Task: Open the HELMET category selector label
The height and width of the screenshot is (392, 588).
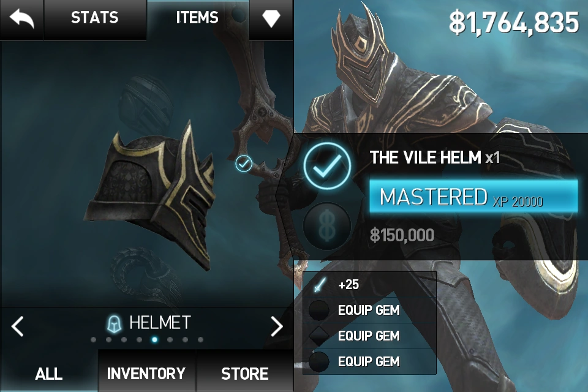Action: click(160, 323)
